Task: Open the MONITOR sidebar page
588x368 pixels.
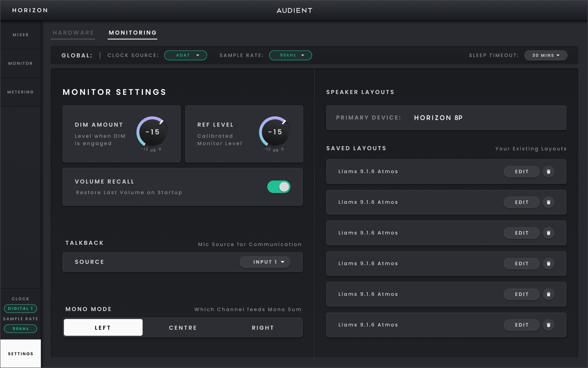Action: 20,63
